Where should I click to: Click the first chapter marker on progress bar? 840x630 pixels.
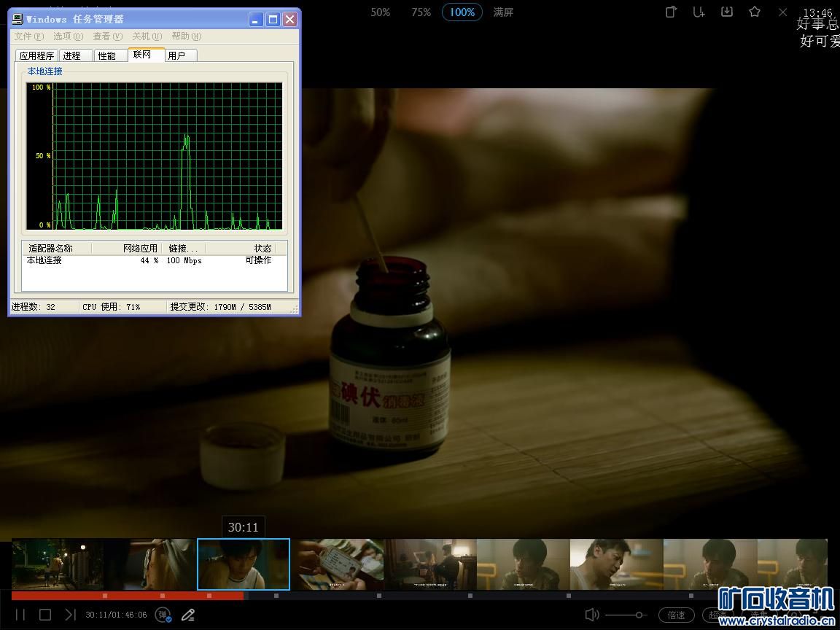point(105,596)
